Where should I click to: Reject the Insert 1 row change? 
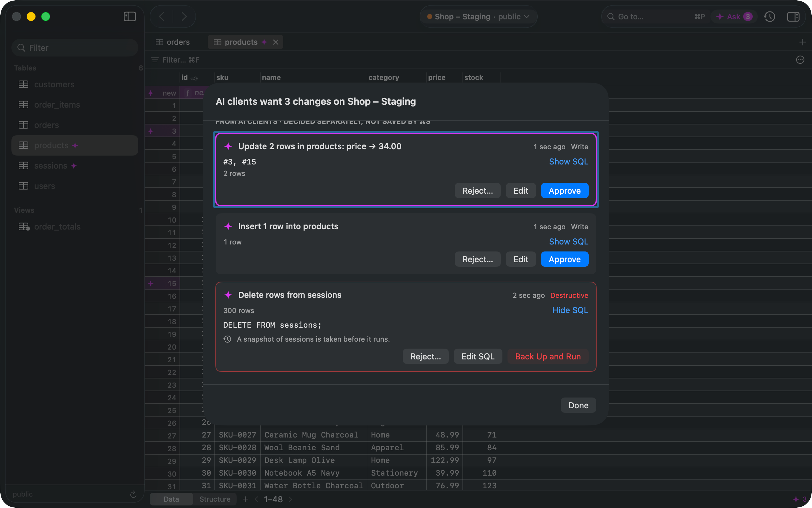coord(477,259)
